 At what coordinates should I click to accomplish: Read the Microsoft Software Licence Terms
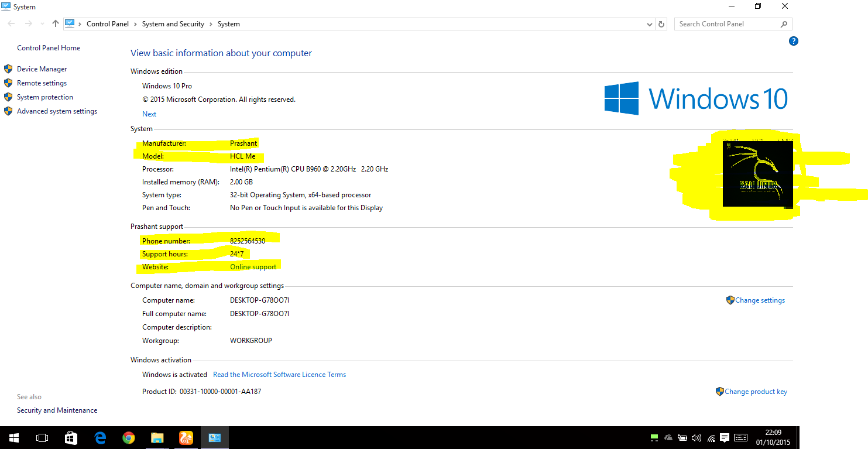click(279, 375)
